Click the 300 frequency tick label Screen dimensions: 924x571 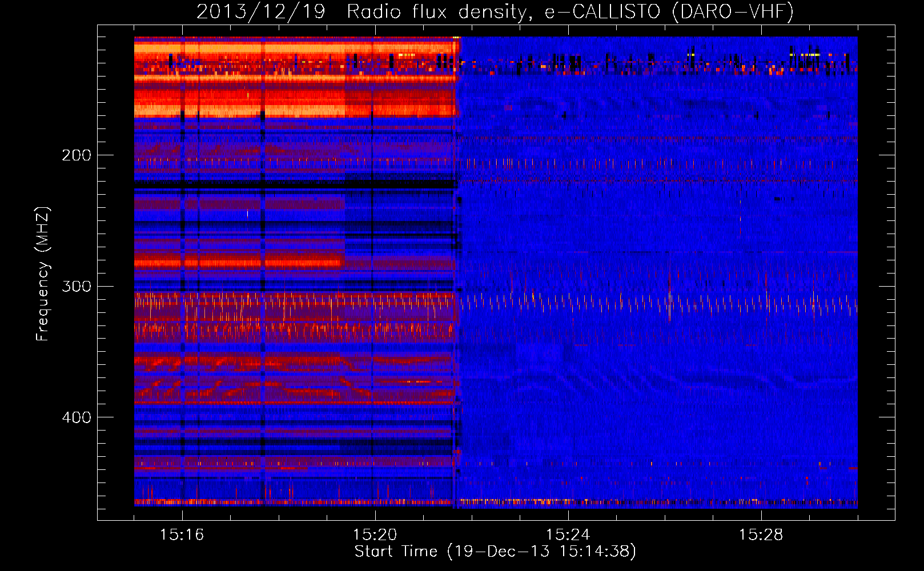click(x=77, y=286)
